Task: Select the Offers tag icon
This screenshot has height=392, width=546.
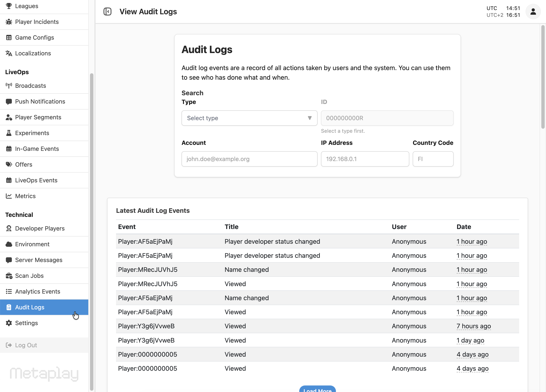Action: 9,164
